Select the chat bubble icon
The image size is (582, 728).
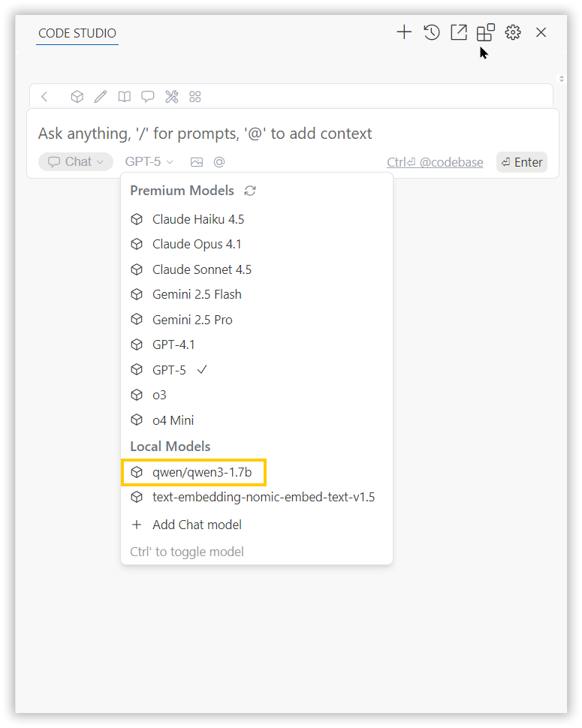147,96
